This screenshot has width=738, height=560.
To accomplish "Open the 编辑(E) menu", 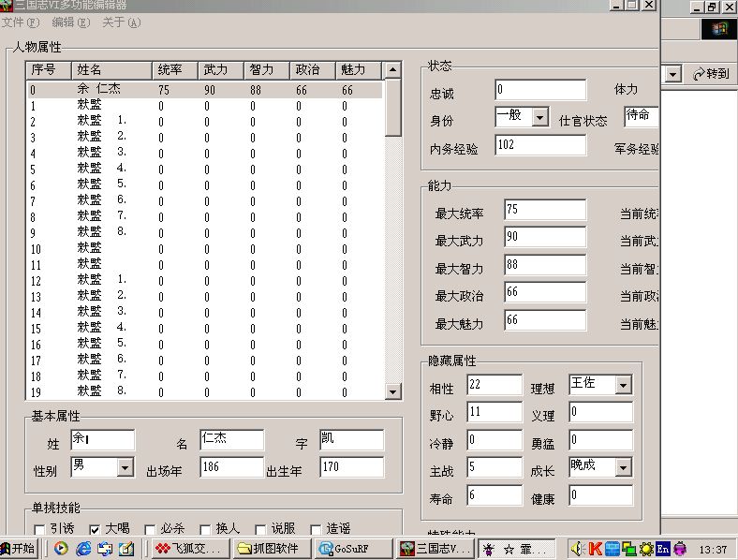I will [x=69, y=22].
